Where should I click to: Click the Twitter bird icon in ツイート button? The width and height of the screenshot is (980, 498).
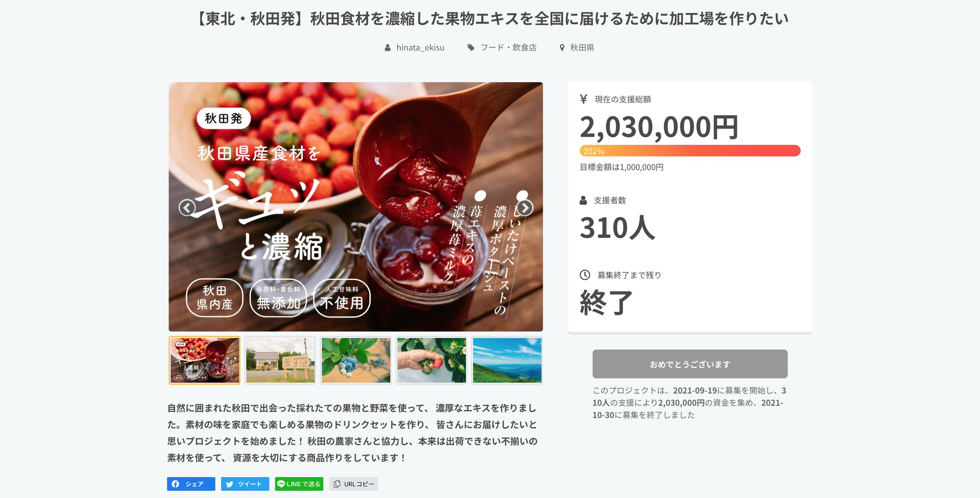229,484
